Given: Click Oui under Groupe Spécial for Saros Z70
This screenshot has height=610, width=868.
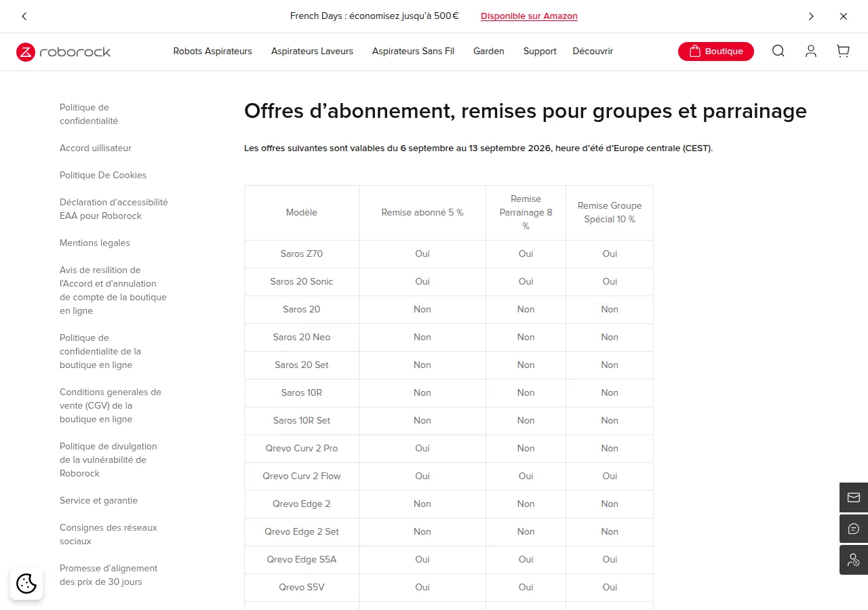Looking at the screenshot, I should [x=610, y=253].
